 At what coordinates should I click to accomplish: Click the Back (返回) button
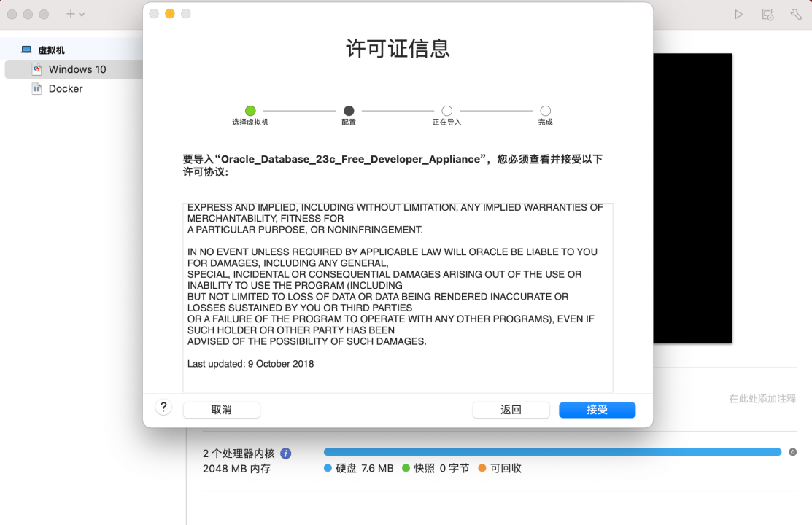[511, 410]
